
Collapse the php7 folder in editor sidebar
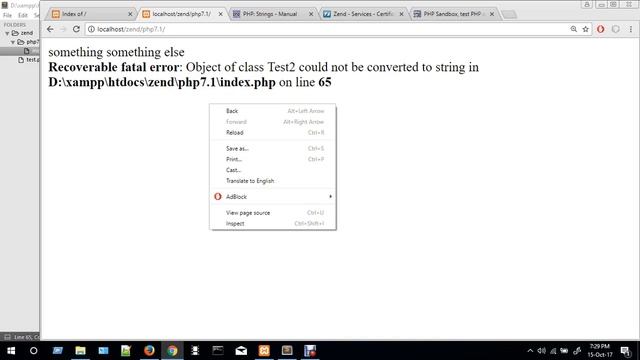[x=13, y=42]
